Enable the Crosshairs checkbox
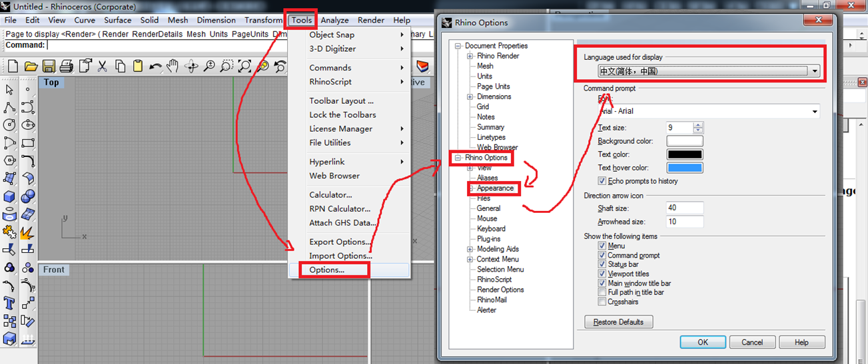Viewport: 868px width, 364px height. (602, 302)
